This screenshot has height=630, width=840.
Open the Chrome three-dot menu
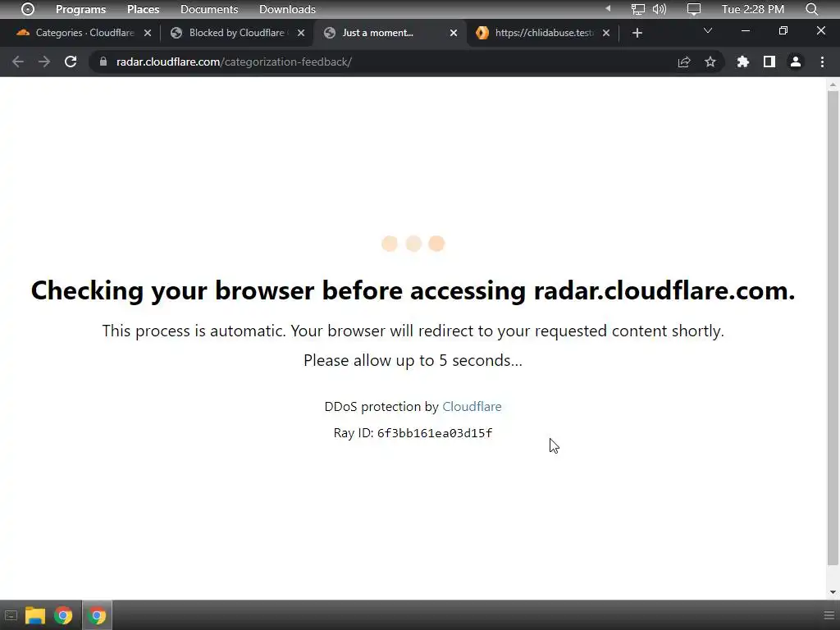click(x=822, y=62)
